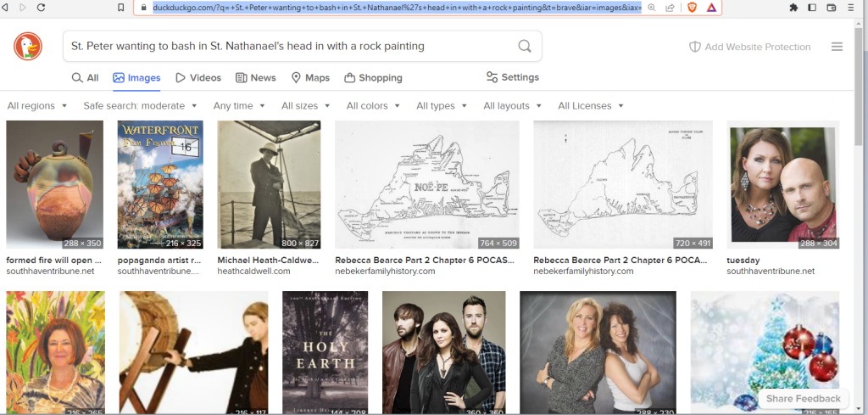
Task: Switch to the Videos tab
Action: [198, 78]
